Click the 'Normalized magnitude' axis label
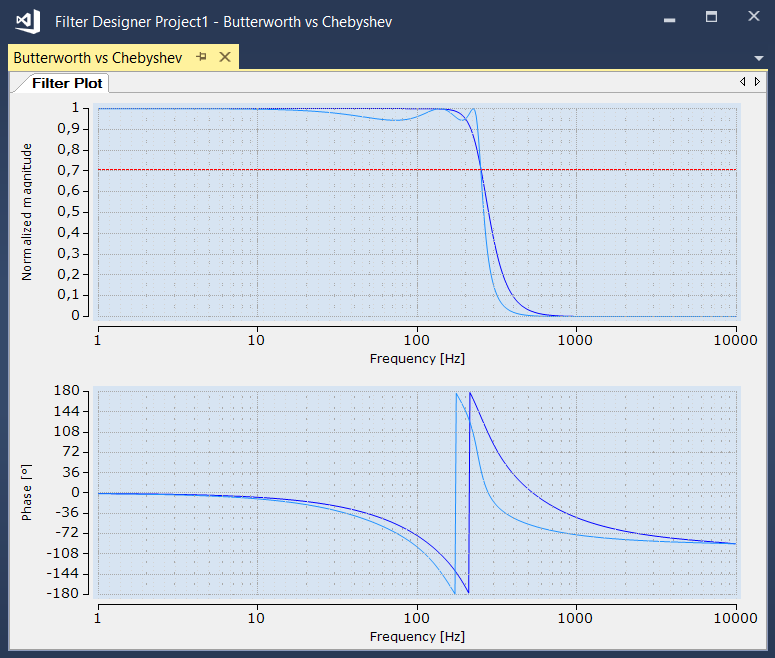Screen dimensions: 775x658 pyautogui.click(x=27, y=212)
